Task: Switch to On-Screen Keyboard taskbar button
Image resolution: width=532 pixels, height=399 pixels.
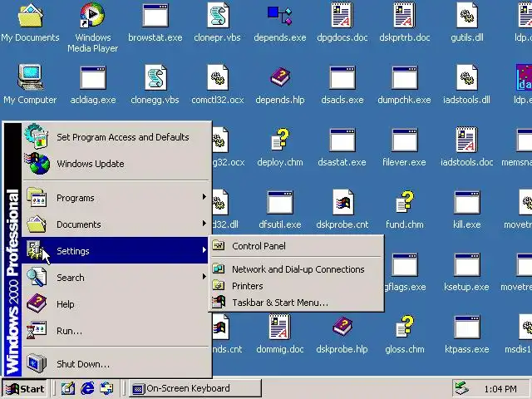Action: click(195, 388)
